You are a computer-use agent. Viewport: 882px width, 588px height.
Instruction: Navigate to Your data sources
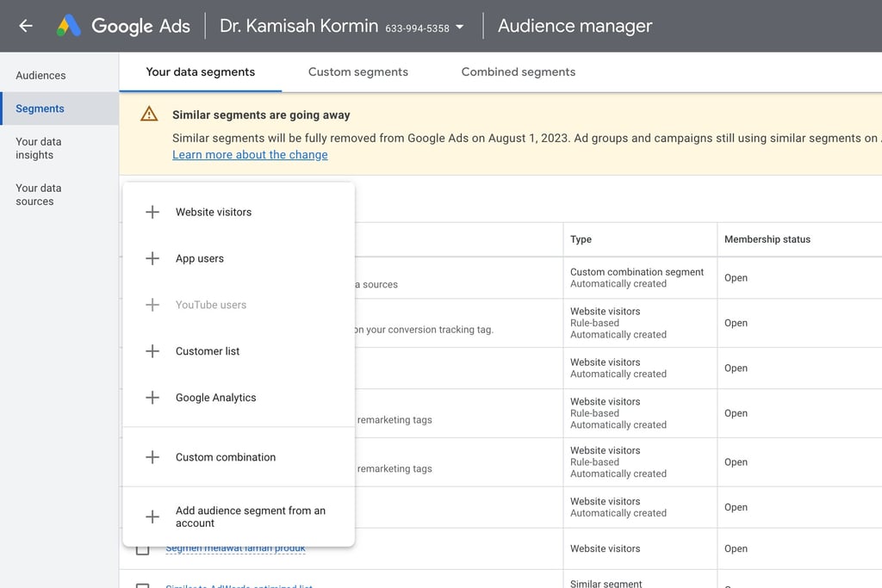pos(39,195)
